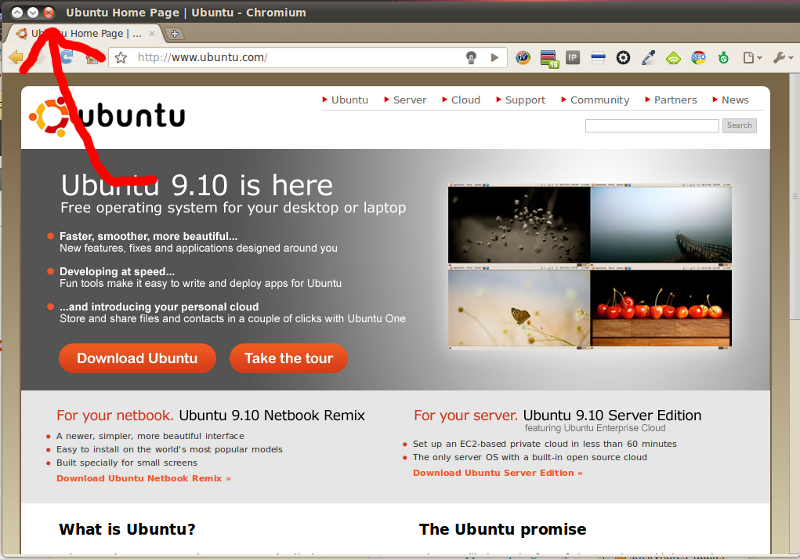
Task: Close the Ubuntu Home Page tab
Action: click(152, 34)
